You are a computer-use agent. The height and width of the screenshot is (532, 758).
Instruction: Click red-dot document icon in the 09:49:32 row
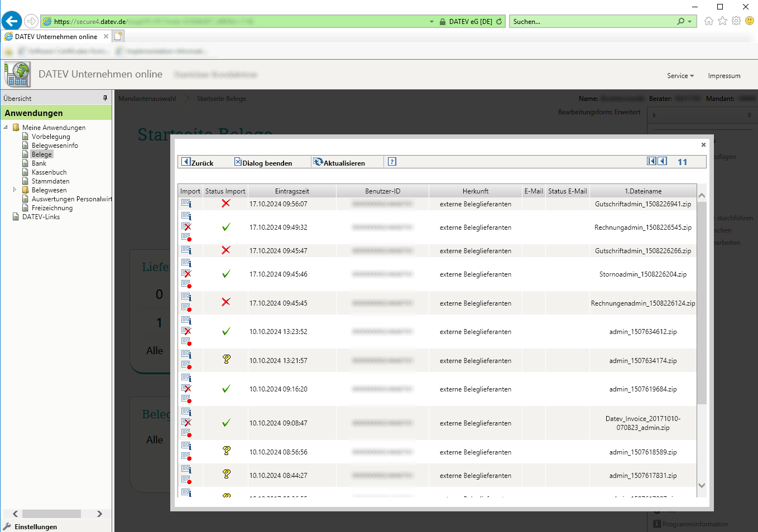click(186, 237)
